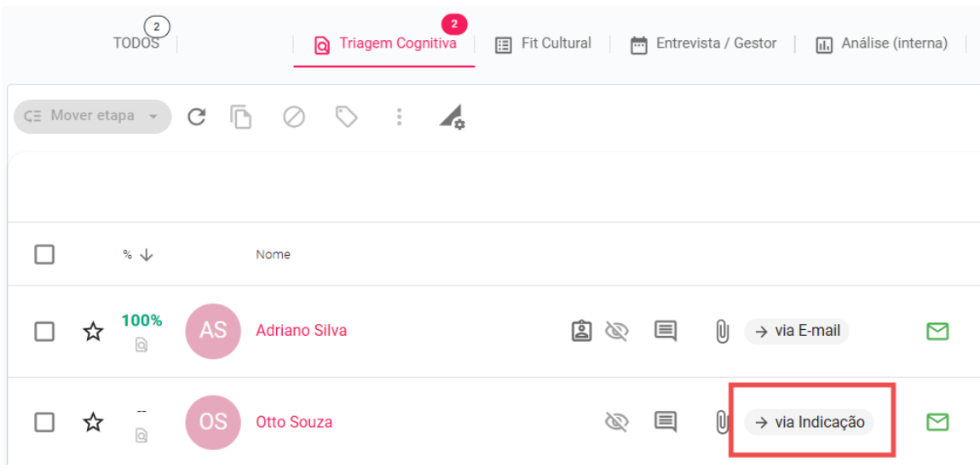980x474 pixels.
Task: Open the comments icon for Adriano Silva
Action: [x=666, y=331]
